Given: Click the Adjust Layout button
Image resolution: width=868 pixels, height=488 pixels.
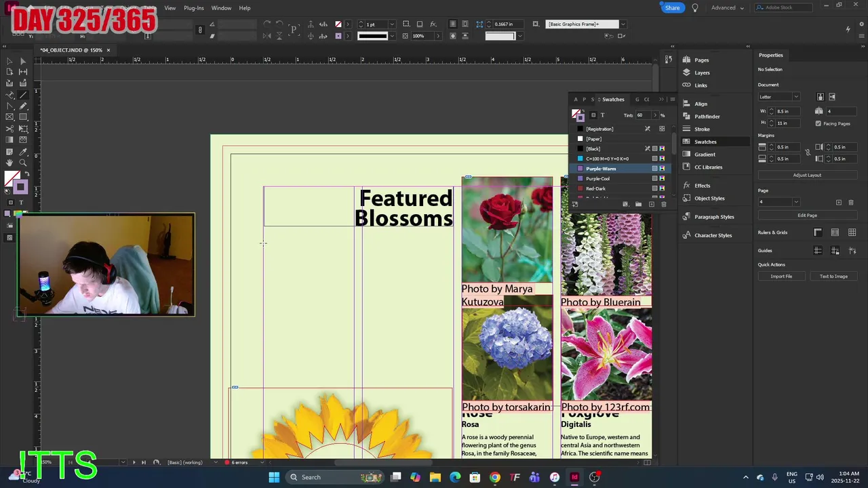Looking at the screenshot, I should tap(807, 175).
